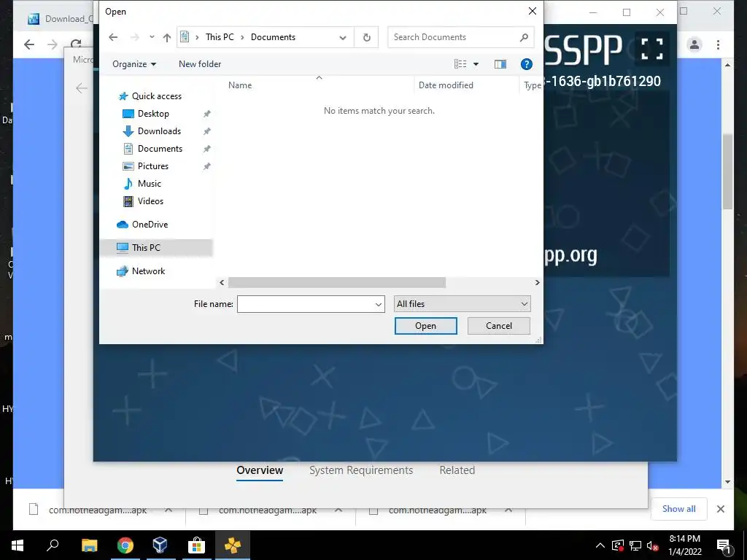Switch to System Requirements tab
747x560 pixels.
361,470
